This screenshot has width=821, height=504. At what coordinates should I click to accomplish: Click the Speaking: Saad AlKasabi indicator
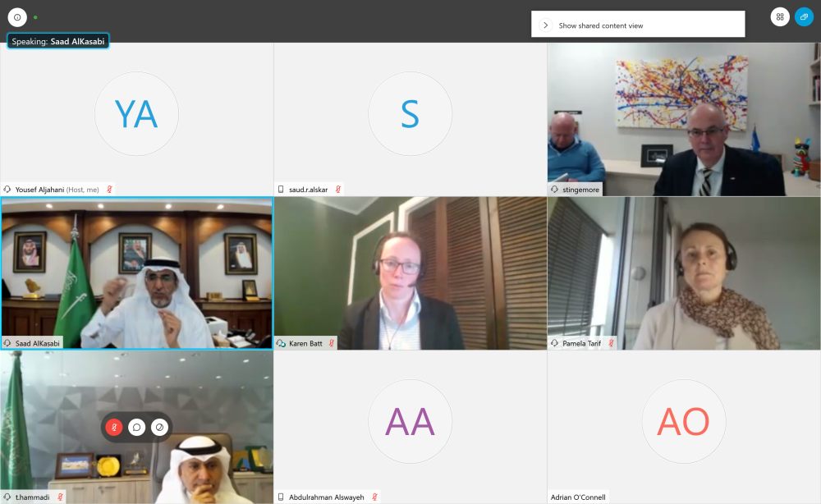(x=58, y=41)
